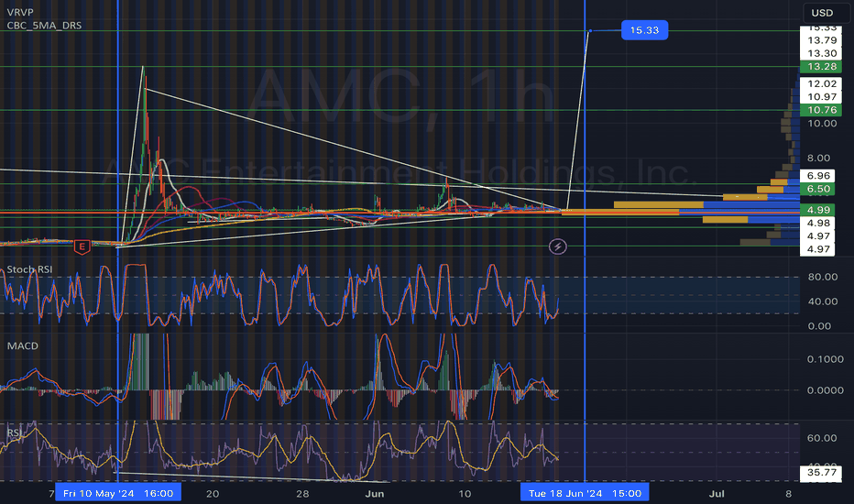Image resolution: width=854 pixels, height=504 pixels.
Task: Click the Fri 10 May '24 16:00 label
Action: [x=118, y=493]
